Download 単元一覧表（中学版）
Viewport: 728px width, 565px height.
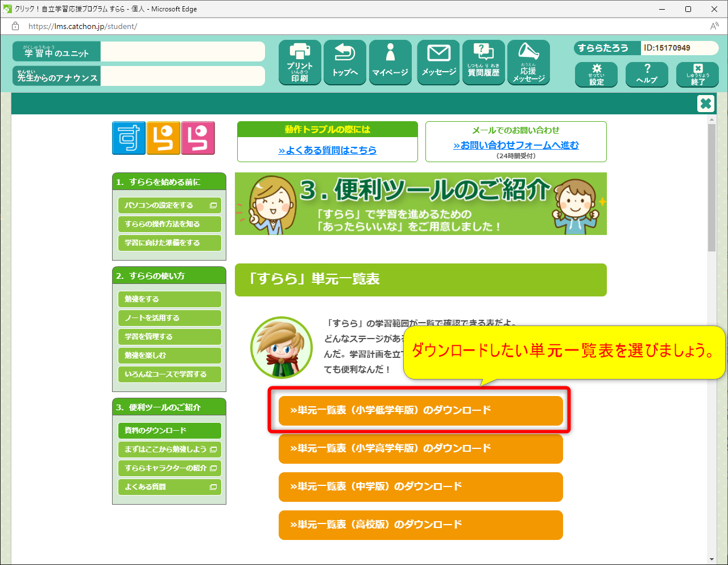[x=420, y=486]
